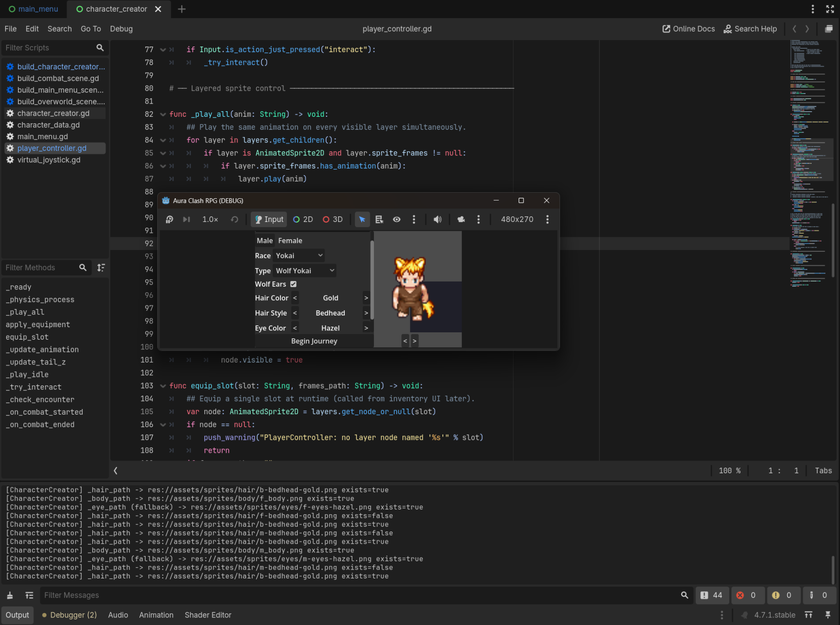The image size is (840, 625).
Task: Close the character_creator scene tab
Action: (x=158, y=9)
